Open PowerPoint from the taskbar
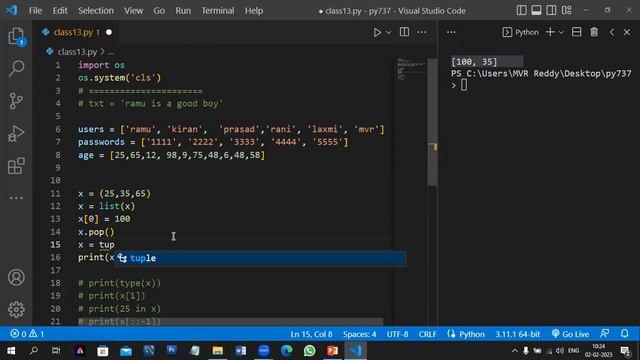This screenshot has width=640, height=360. point(332,351)
